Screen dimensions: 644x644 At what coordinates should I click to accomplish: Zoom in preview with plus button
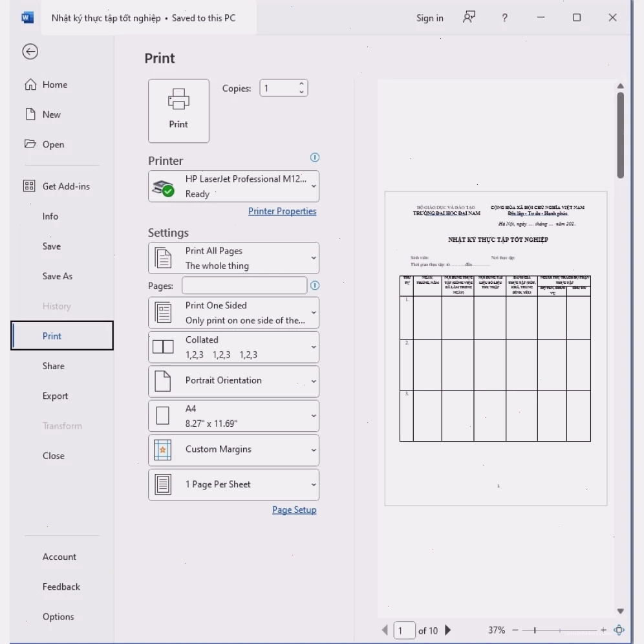(x=603, y=630)
